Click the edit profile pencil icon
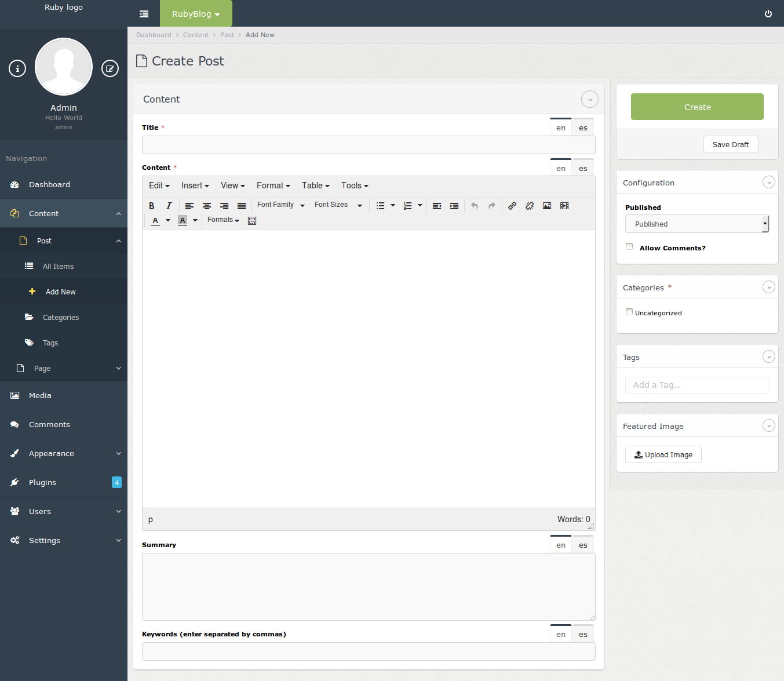 110,68
